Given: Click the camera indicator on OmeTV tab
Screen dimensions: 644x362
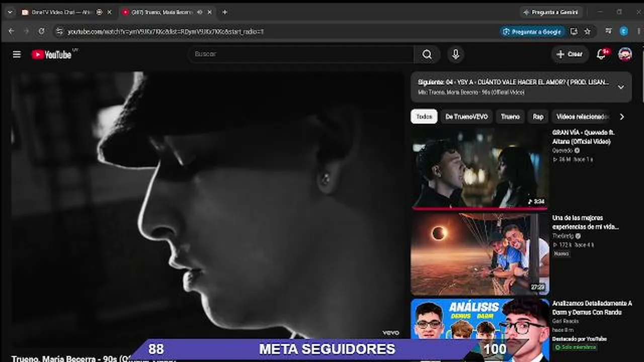Looking at the screenshot, I should 99,12.
